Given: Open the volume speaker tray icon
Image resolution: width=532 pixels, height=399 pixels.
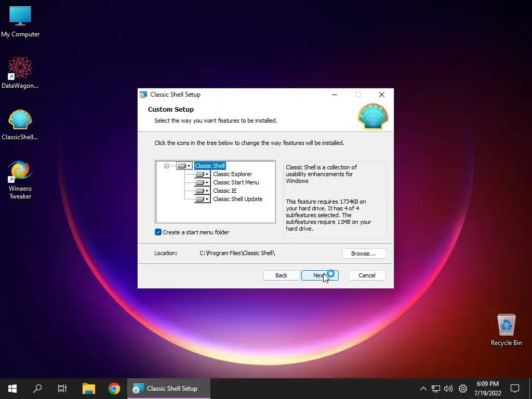Looking at the screenshot, I should 448,389.
